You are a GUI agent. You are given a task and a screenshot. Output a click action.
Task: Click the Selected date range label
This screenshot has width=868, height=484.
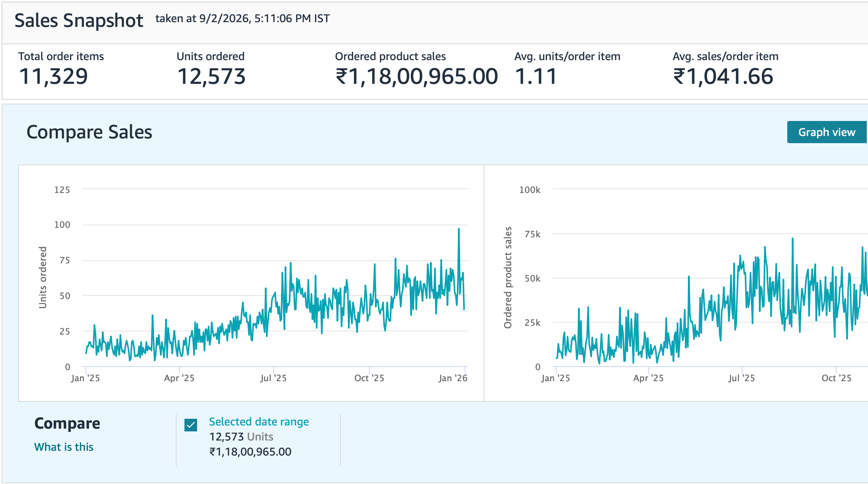(259, 422)
